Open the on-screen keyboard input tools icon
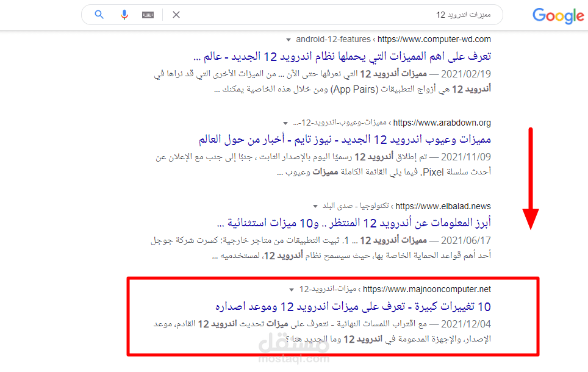588x372 pixels. 148,15
